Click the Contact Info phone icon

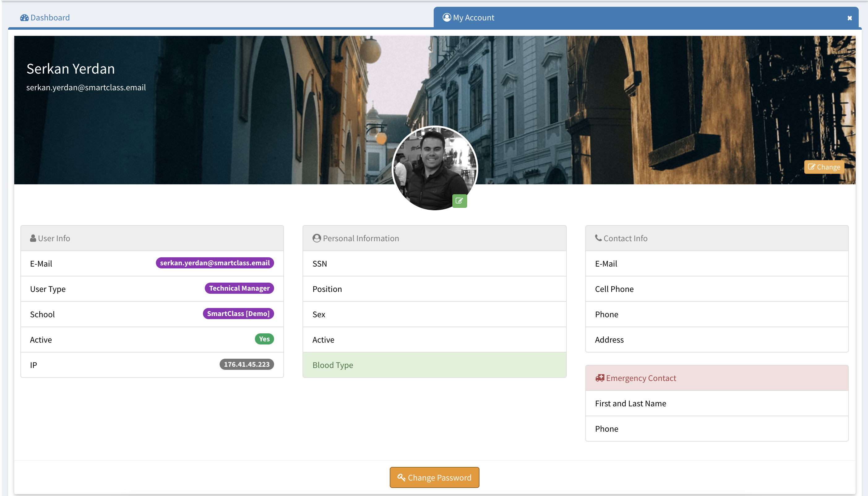click(x=598, y=238)
